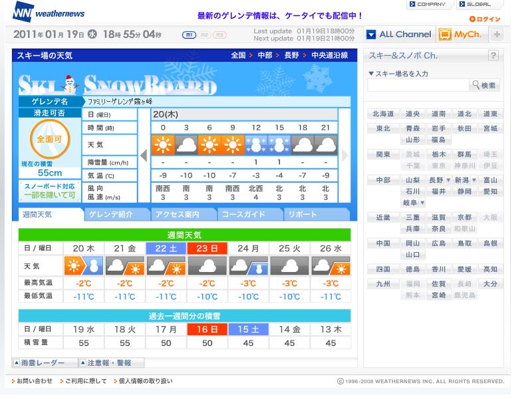This screenshot has height=399, width=532.
Task: Select the 九州 region button
Action: [x=383, y=284]
